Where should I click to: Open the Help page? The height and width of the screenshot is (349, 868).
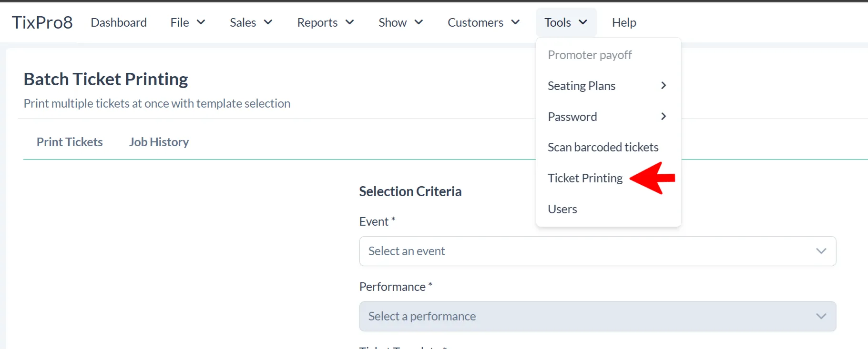[624, 22]
